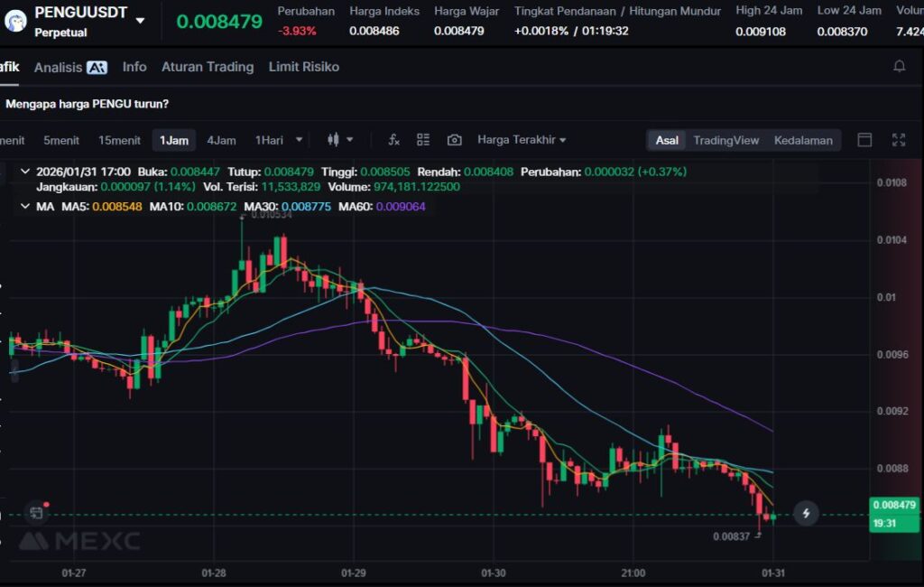924x587 pixels.
Task: Open the Aturan Trading tab
Action: (207, 67)
